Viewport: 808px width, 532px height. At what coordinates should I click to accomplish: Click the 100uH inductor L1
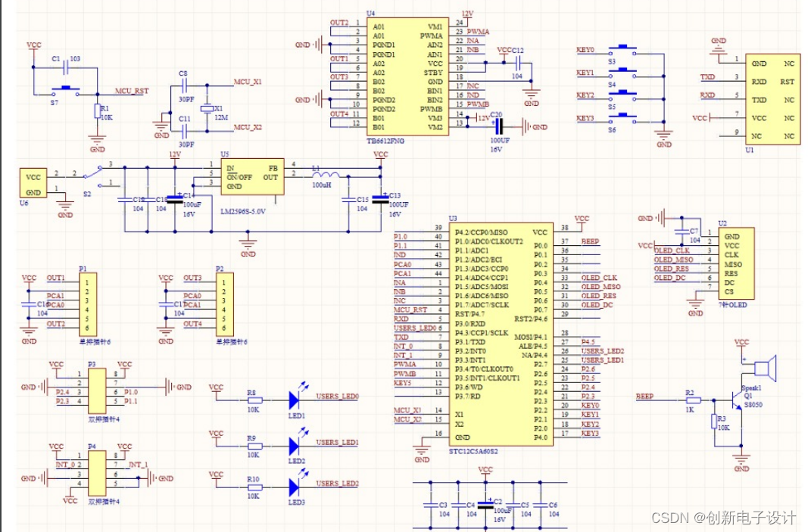pyautogui.click(x=326, y=174)
